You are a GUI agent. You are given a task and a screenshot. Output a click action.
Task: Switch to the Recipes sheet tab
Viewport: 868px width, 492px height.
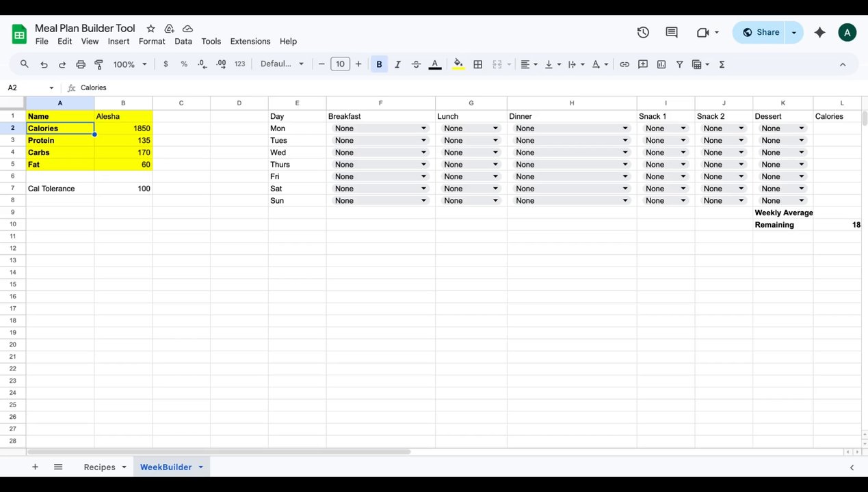pyautogui.click(x=99, y=467)
